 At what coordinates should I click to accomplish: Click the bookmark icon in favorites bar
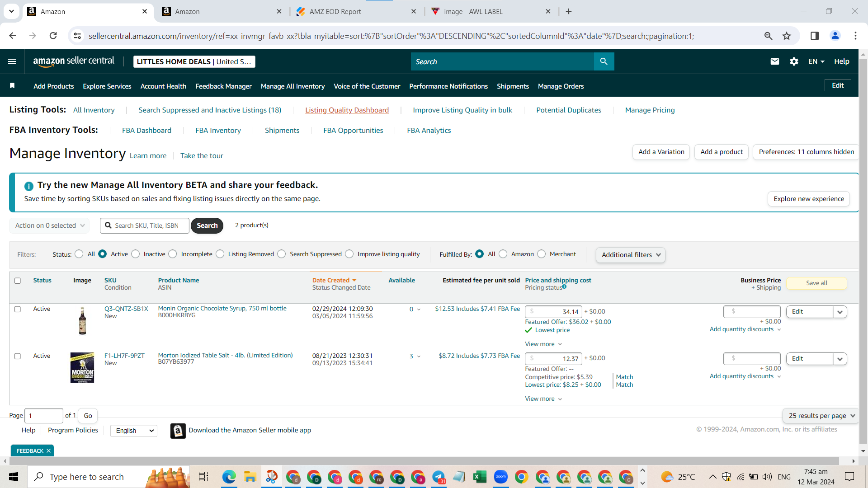[x=12, y=86]
